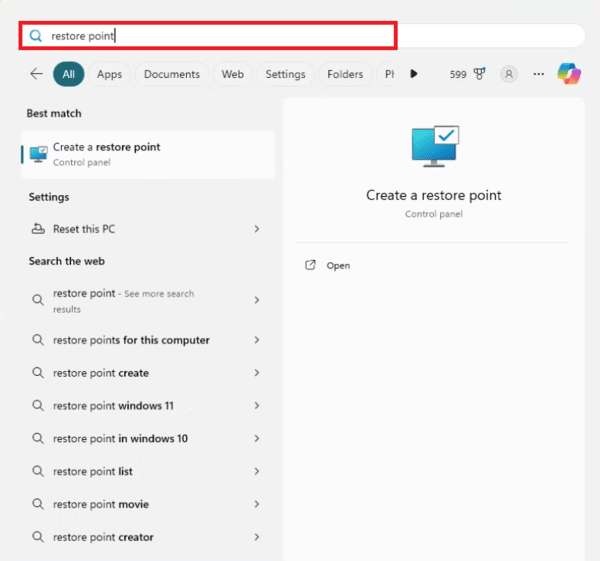
Task: Expand chevron for 'restore point creator'
Action: (x=257, y=537)
